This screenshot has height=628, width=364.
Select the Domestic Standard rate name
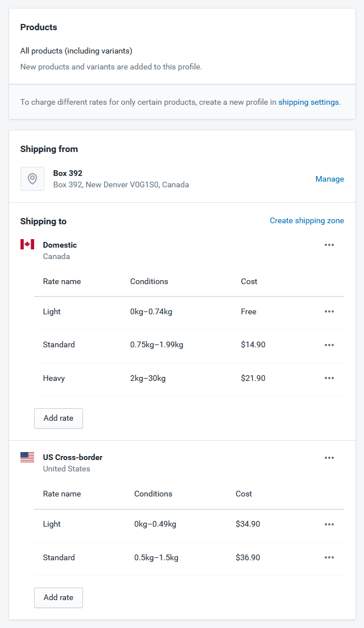[59, 344]
